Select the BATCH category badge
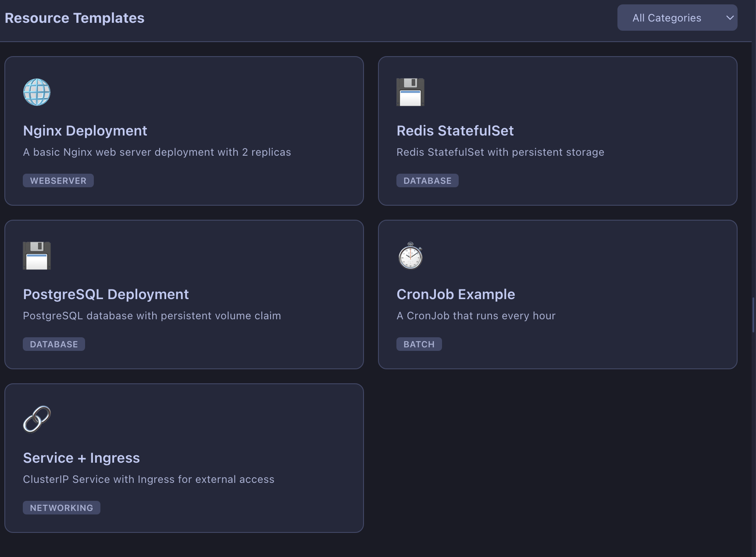Viewport: 756px width, 557px height. point(419,344)
